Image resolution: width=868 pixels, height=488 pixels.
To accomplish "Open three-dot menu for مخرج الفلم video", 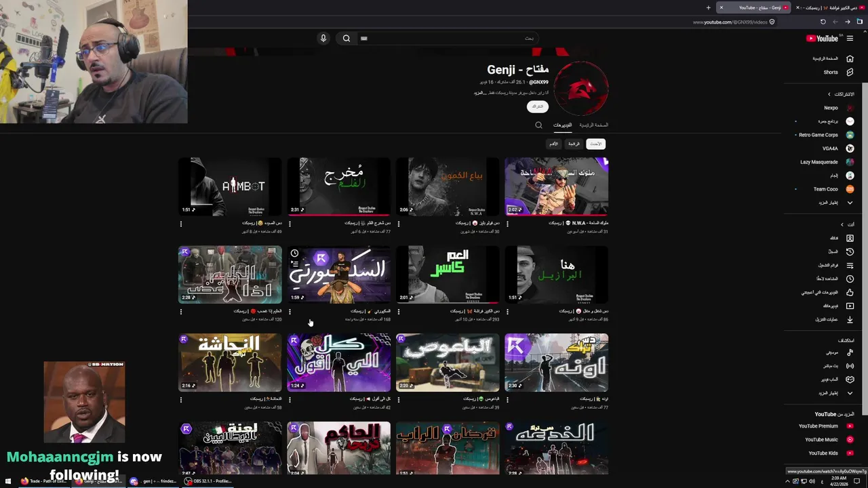I will (x=290, y=224).
